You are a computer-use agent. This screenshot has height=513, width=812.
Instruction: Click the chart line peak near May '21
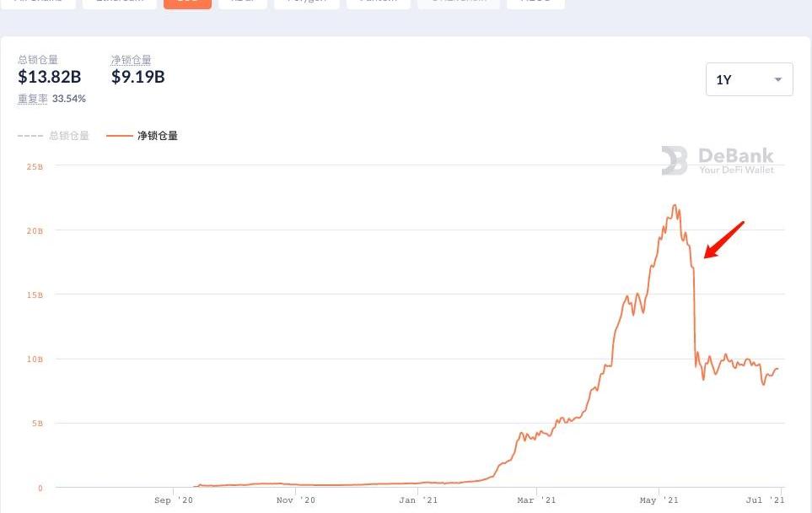[674, 205]
